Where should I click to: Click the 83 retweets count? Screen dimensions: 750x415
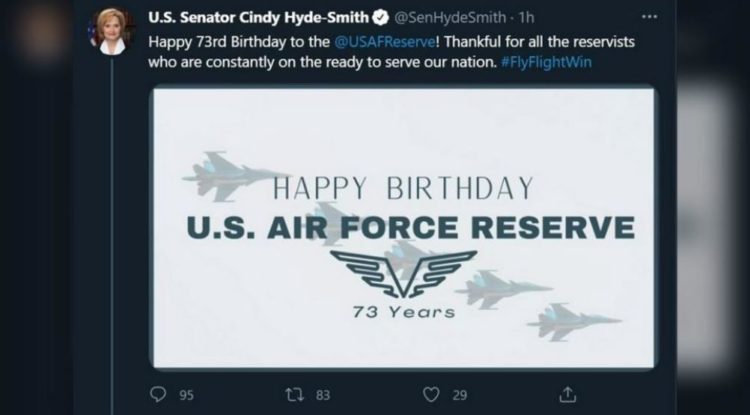point(324,394)
